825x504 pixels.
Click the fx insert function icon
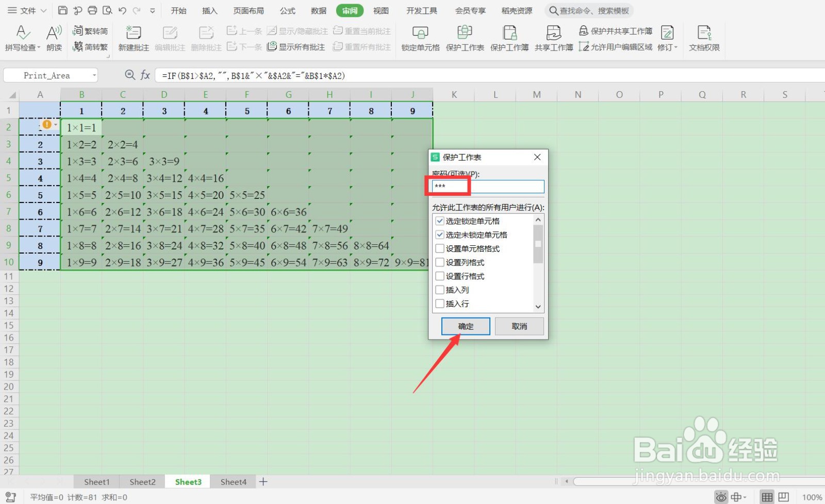pos(145,75)
